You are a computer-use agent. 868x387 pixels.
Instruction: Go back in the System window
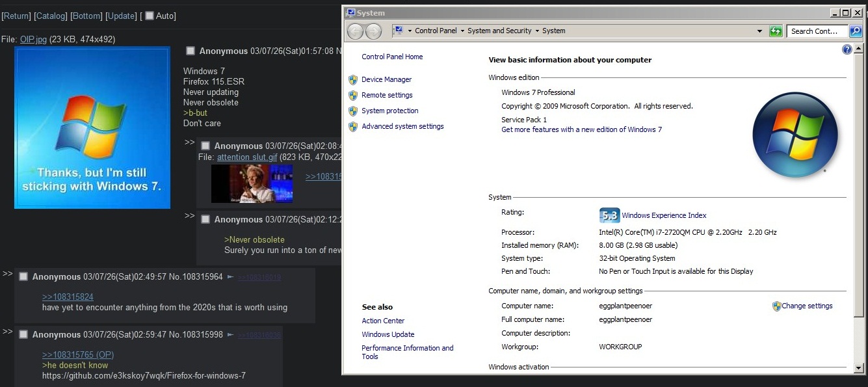click(x=355, y=31)
